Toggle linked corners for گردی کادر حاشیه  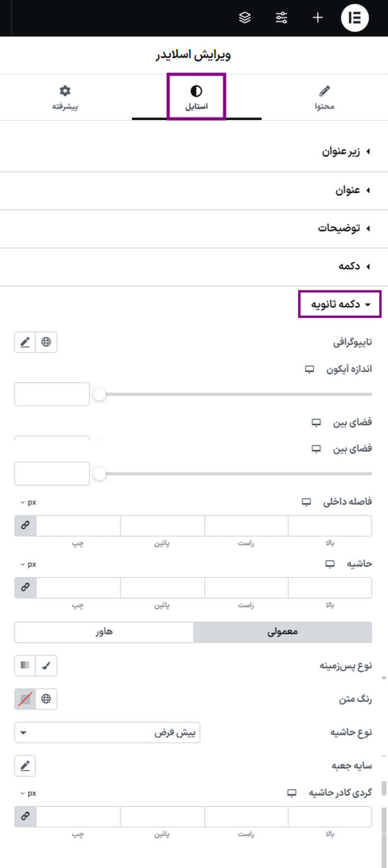tap(24, 816)
